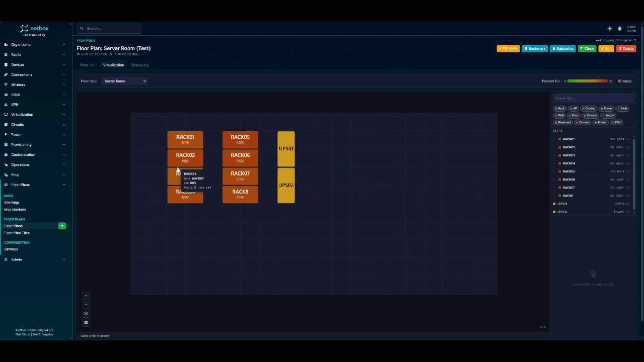Screen dimensions: 644x362
Task: Expand the RACK01 row in tile list
Action: (554, 139)
